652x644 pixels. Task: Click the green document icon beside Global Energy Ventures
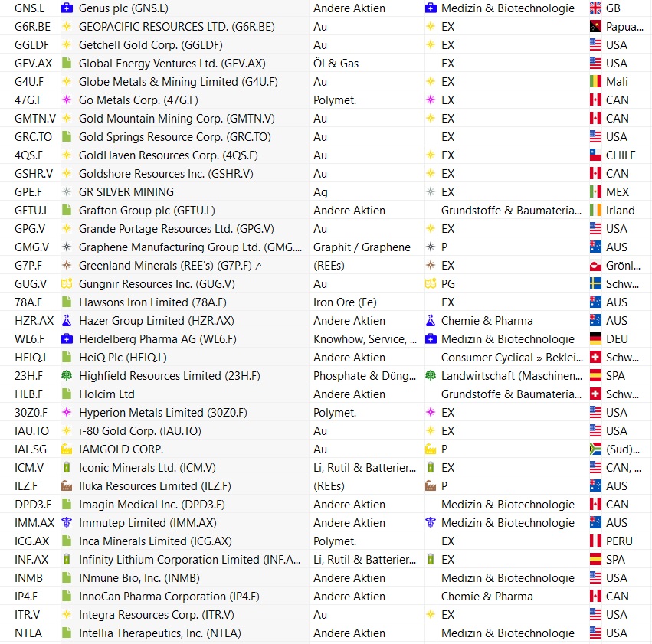coord(67,63)
